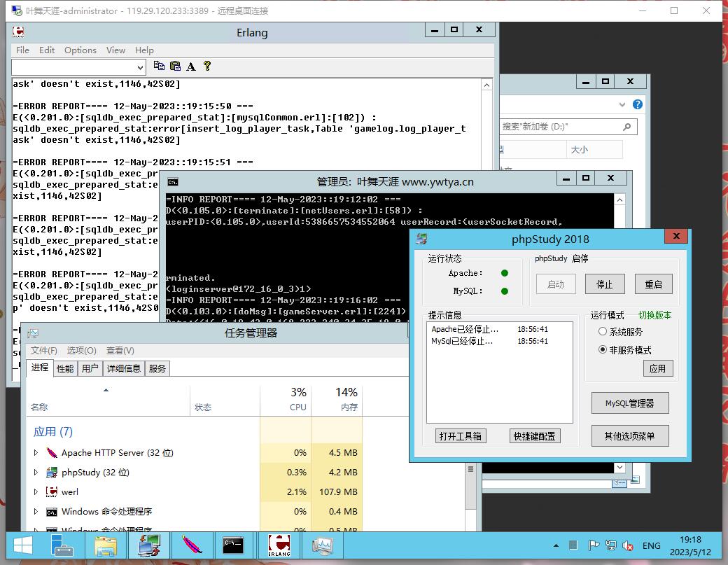This screenshot has height=565, width=728.
Task: Click the blue help icon in Explorer window
Action: [638, 104]
